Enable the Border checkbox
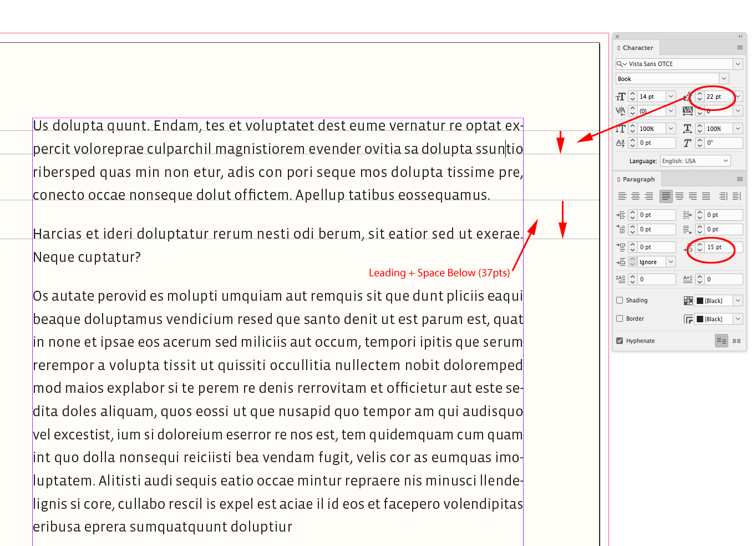 (x=620, y=318)
